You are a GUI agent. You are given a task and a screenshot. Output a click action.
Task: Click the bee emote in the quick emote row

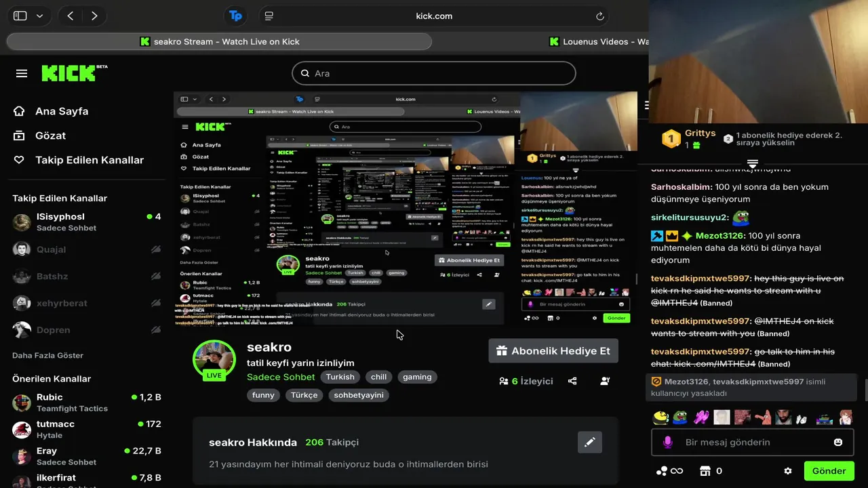660,418
